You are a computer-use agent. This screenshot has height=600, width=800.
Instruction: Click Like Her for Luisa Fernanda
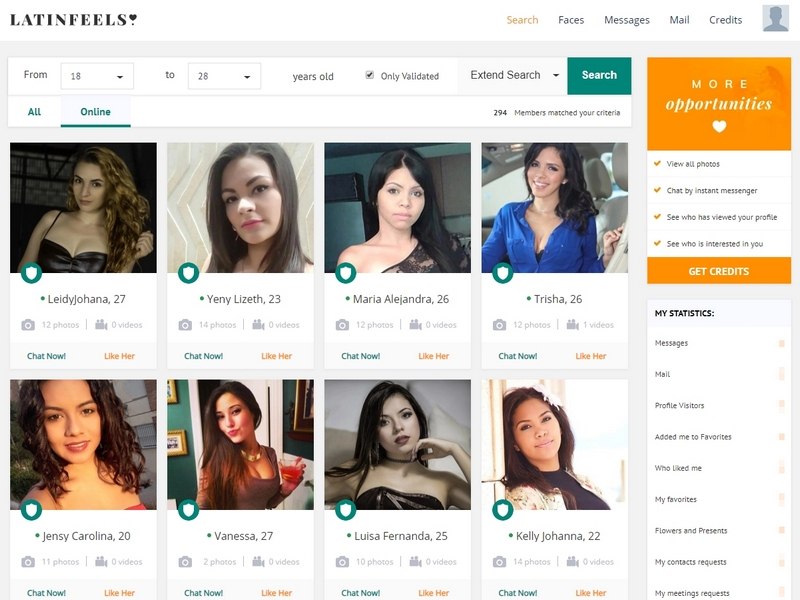click(x=434, y=593)
